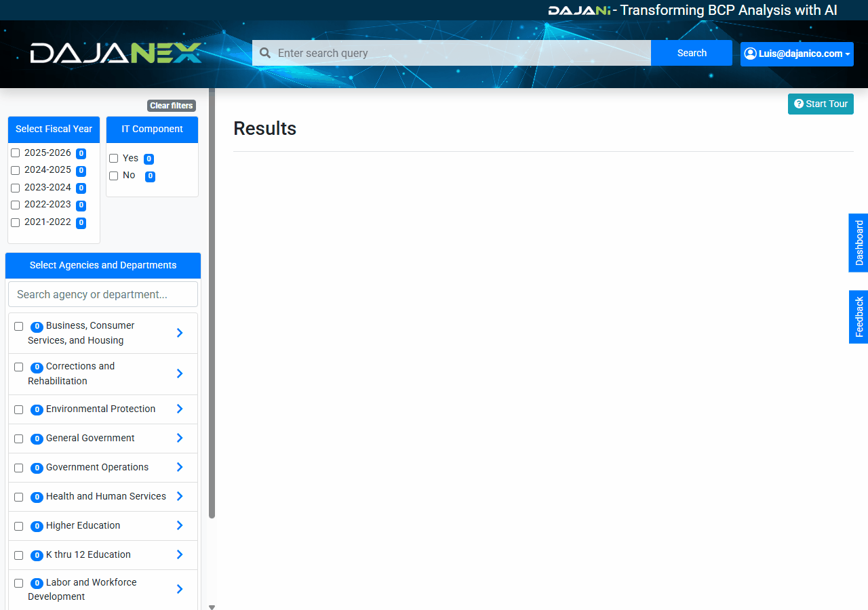Expand the K thru 12 Education chevron
This screenshot has width=868, height=610.
click(180, 554)
